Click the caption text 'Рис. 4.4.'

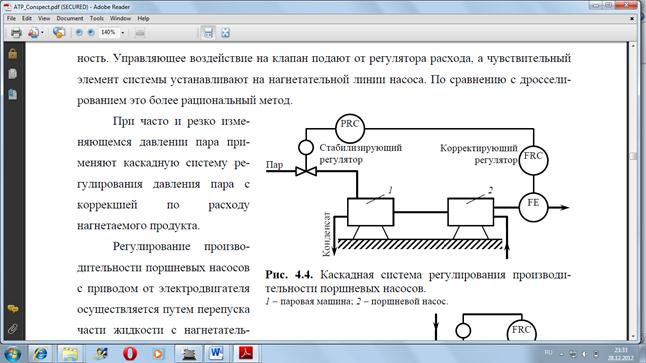point(289,274)
